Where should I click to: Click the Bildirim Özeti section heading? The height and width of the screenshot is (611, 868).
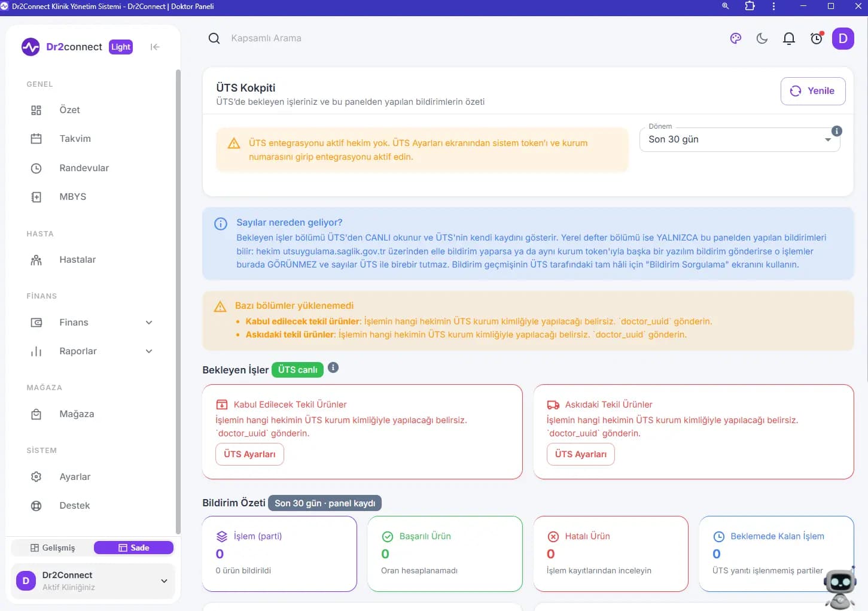(x=234, y=503)
